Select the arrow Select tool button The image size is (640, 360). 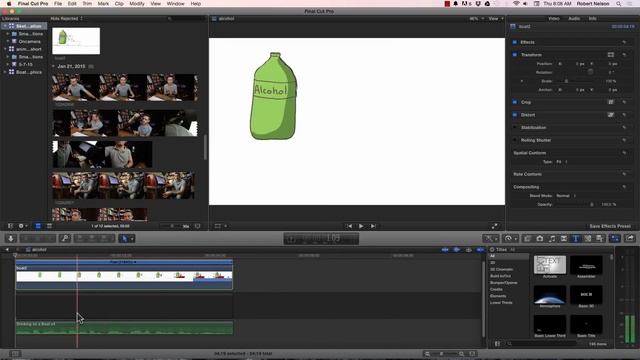(x=124, y=238)
